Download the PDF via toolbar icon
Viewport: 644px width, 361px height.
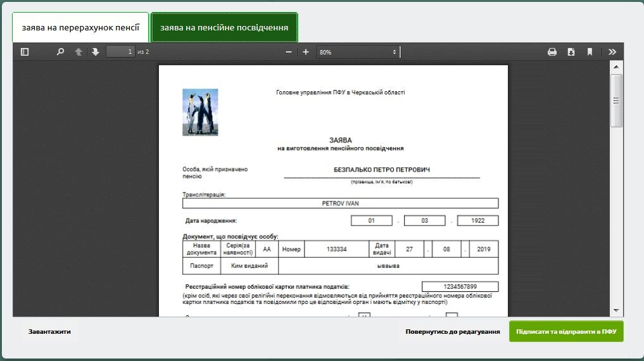click(x=571, y=52)
